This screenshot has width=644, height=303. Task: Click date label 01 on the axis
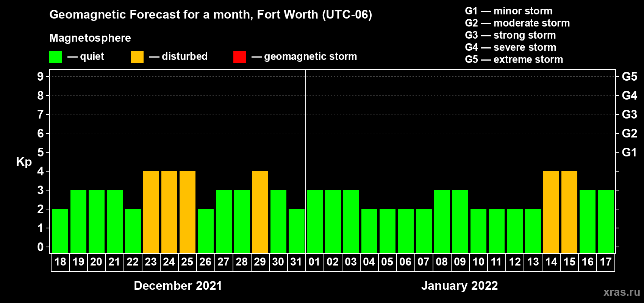tap(314, 262)
